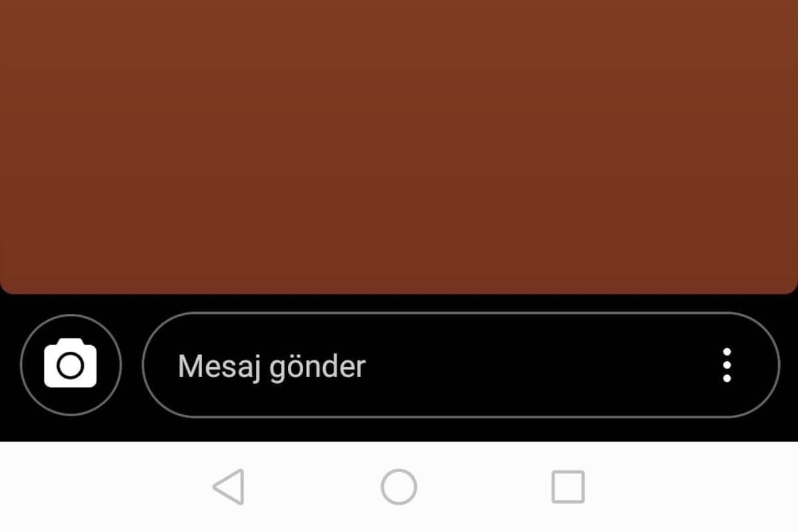Focus the Mesaj gönder message field
The image size is (798, 532).
pos(461,365)
